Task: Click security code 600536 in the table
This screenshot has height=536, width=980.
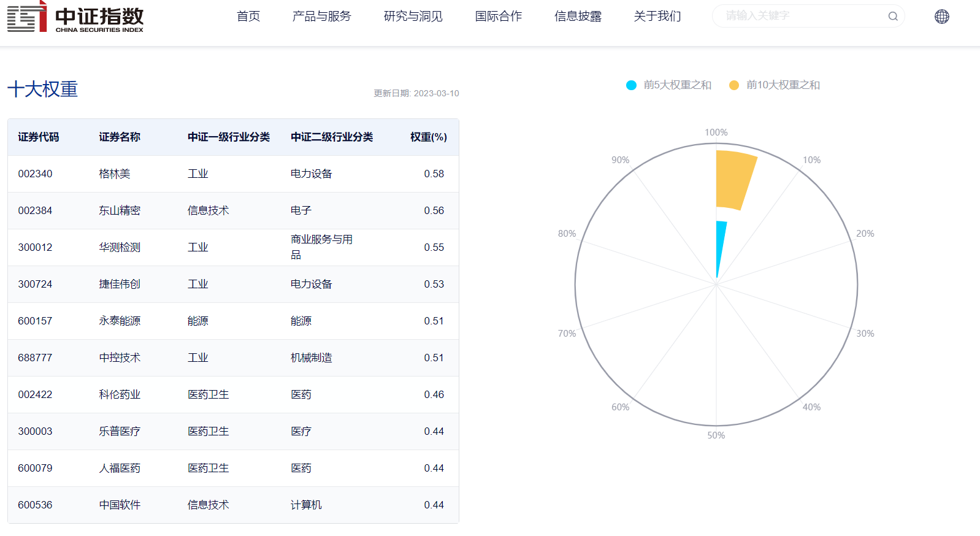Action: [x=35, y=505]
